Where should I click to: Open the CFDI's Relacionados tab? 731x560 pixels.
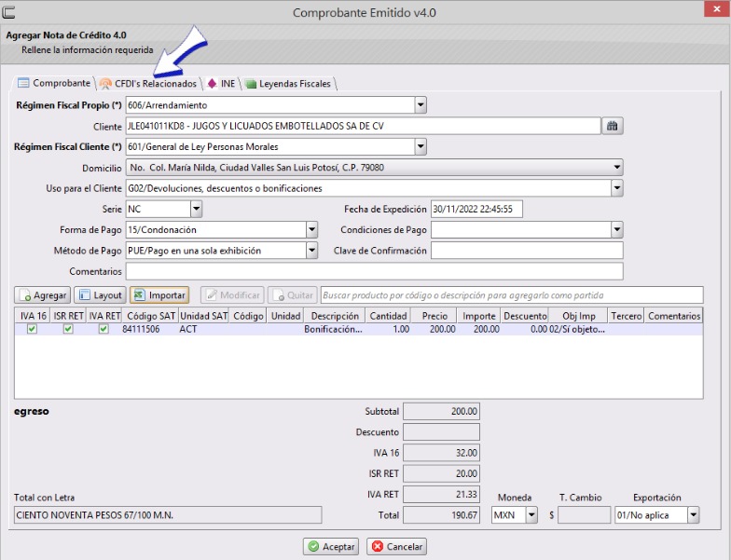(148, 84)
